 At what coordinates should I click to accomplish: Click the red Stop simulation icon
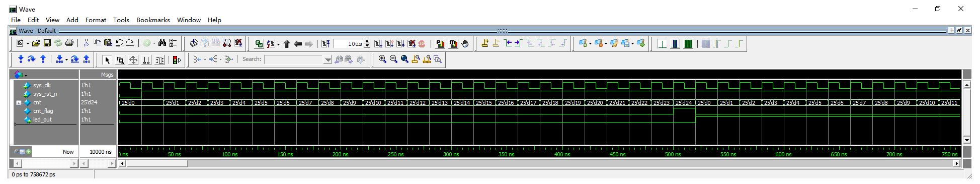[x=422, y=44]
